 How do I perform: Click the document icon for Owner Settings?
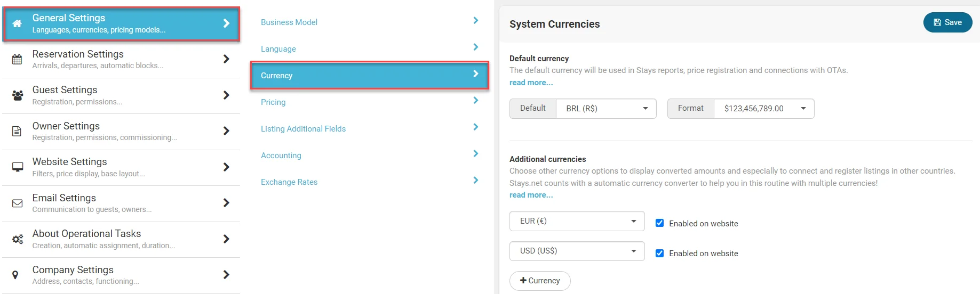17,131
